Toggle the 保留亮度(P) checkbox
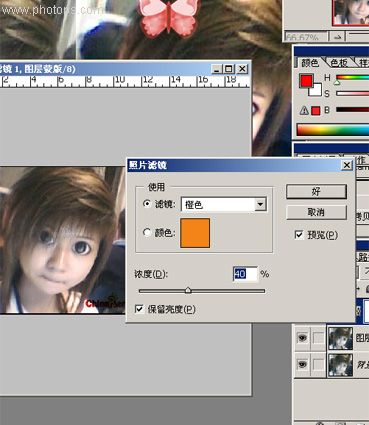Image resolution: width=369 pixels, height=425 pixels. 139,309
